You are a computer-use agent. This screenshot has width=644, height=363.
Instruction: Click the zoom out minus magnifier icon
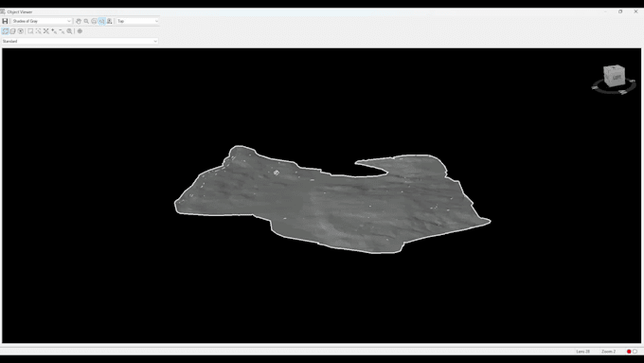(x=62, y=31)
